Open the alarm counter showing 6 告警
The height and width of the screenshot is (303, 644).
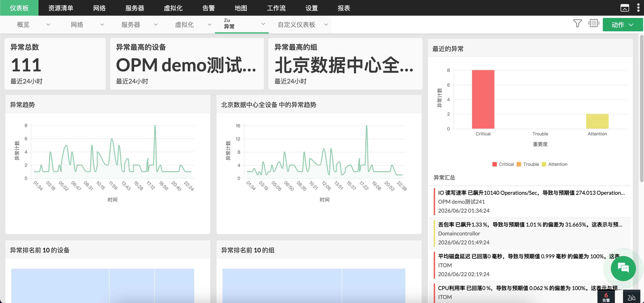point(606,297)
